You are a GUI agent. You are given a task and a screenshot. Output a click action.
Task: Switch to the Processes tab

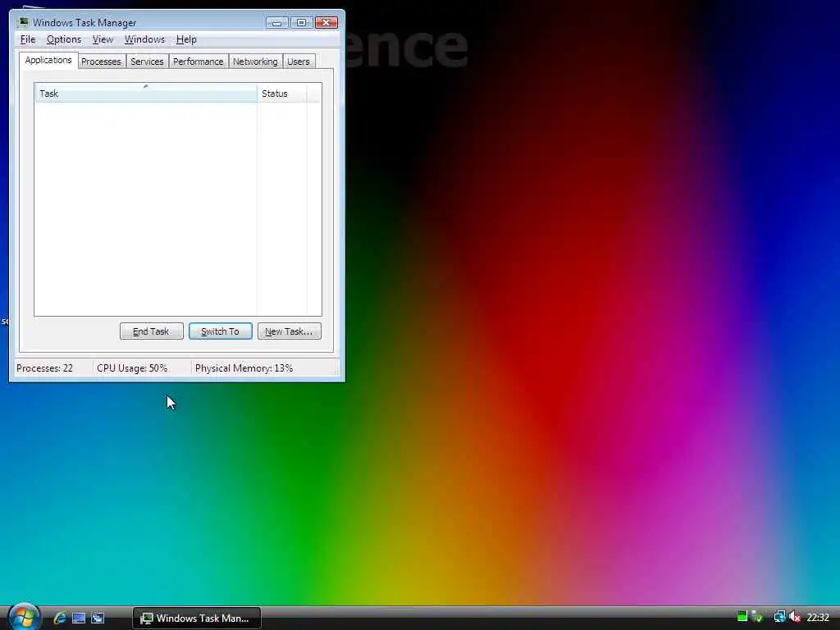point(101,62)
